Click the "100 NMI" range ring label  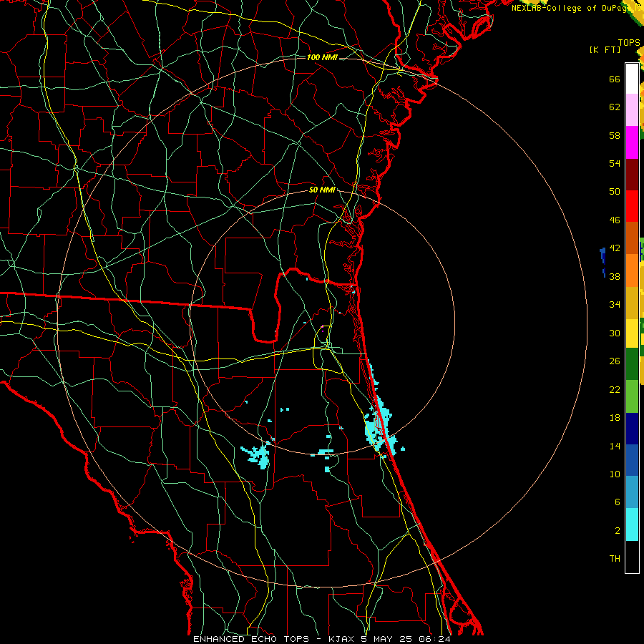322,57
